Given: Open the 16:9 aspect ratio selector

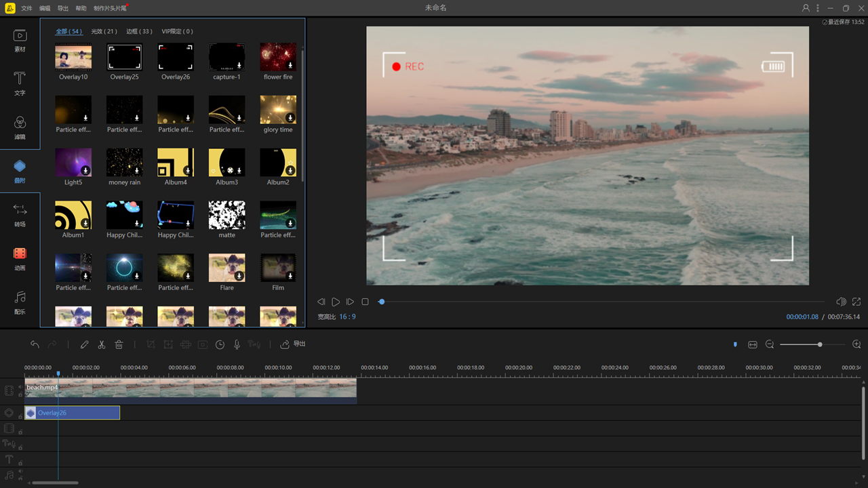Looking at the screenshot, I should click(x=347, y=317).
